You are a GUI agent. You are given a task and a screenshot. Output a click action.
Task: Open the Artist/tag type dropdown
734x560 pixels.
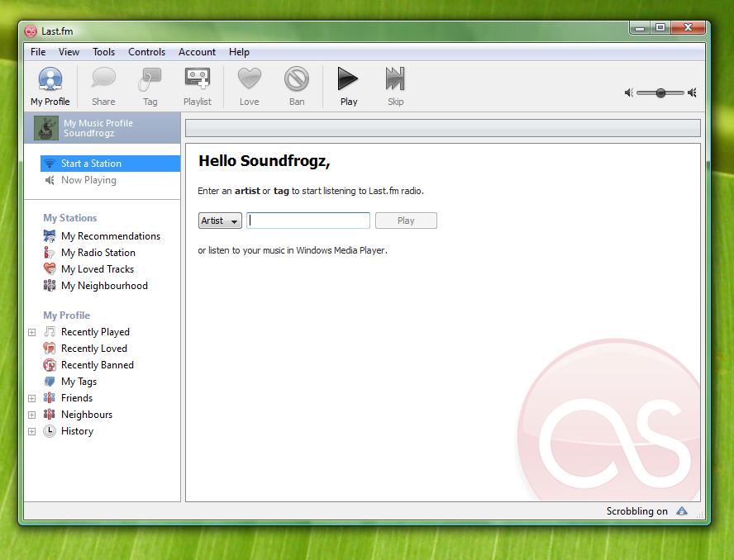pyautogui.click(x=220, y=221)
